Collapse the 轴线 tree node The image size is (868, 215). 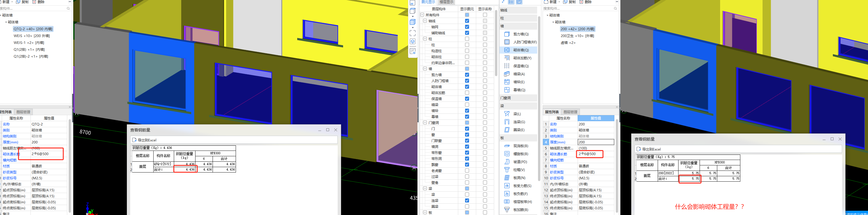point(425,21)
